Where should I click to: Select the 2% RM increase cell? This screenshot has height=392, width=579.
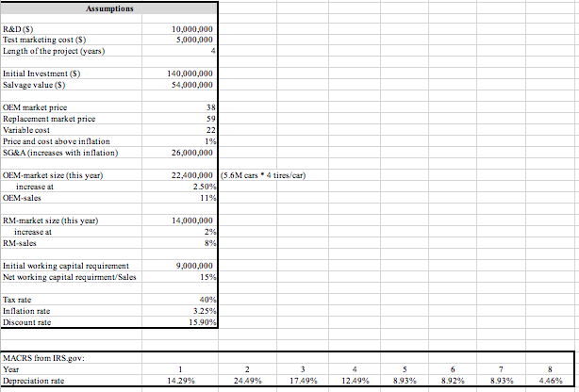pyautogui.click(x=180, y=232)
